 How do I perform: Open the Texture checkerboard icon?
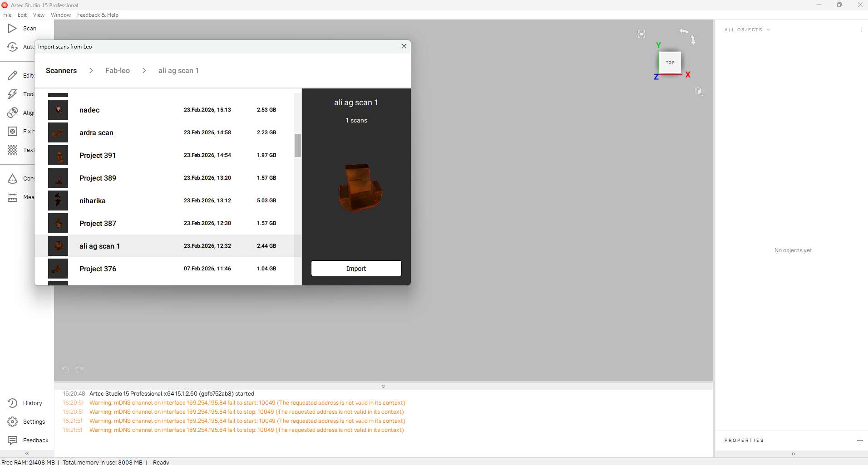(12, 150)
